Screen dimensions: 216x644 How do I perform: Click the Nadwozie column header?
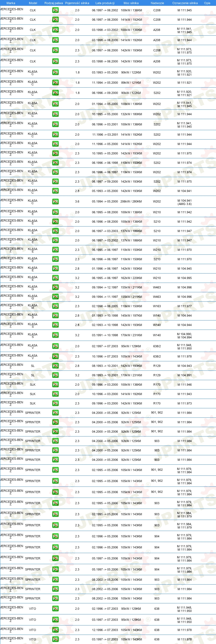pyautogui.click(x=157, y=3)
